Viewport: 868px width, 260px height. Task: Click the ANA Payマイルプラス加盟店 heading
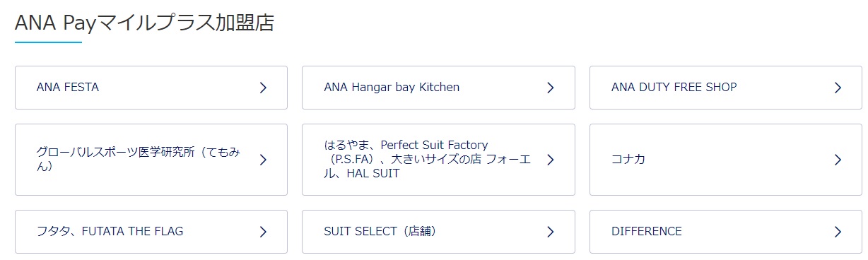[x=145, y=23]
